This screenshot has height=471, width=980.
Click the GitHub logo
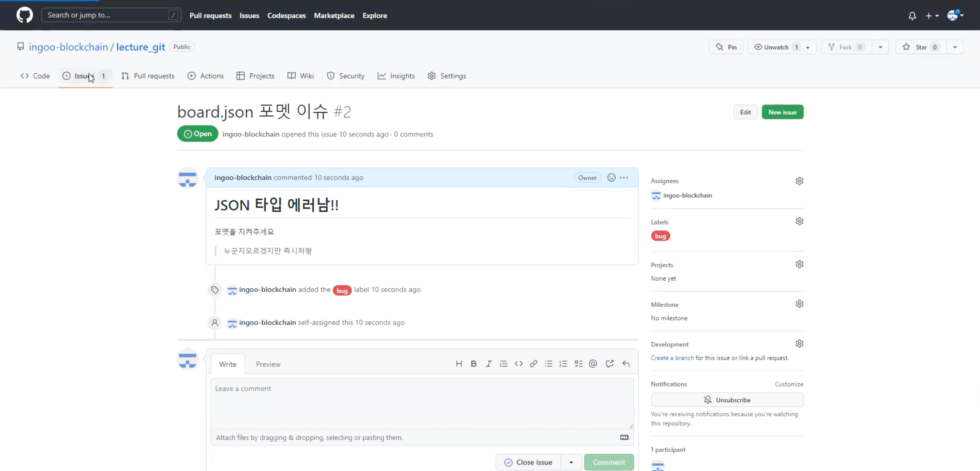(24, 15)
